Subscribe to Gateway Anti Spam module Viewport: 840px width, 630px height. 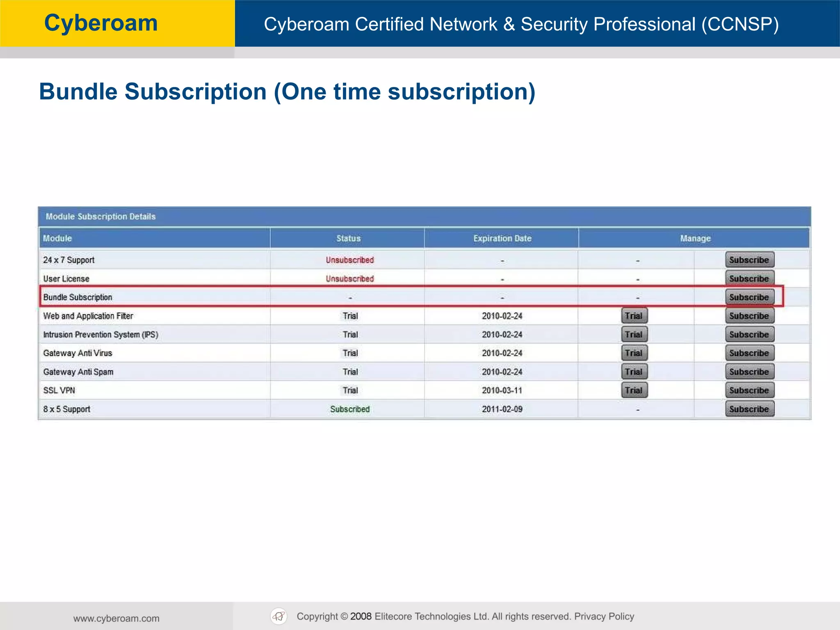pos(749,372)
